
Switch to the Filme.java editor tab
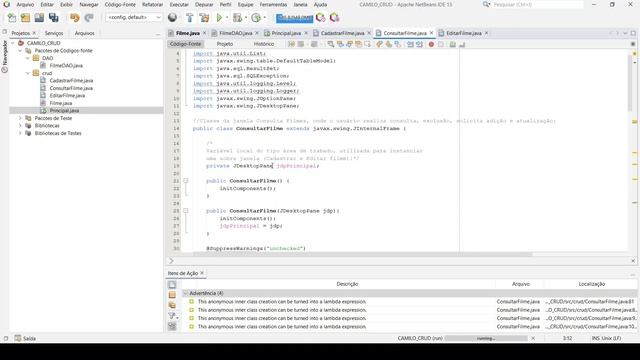point(188,33)
